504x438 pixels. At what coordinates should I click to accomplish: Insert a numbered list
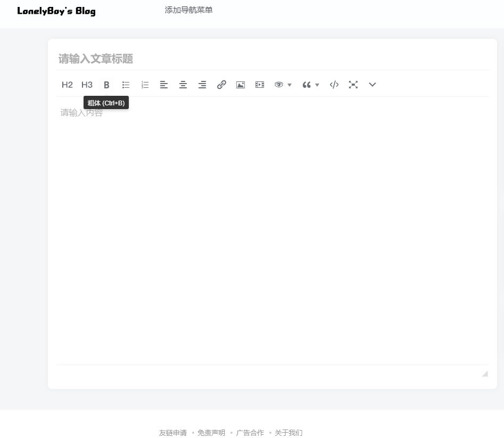tap(145, 85)
